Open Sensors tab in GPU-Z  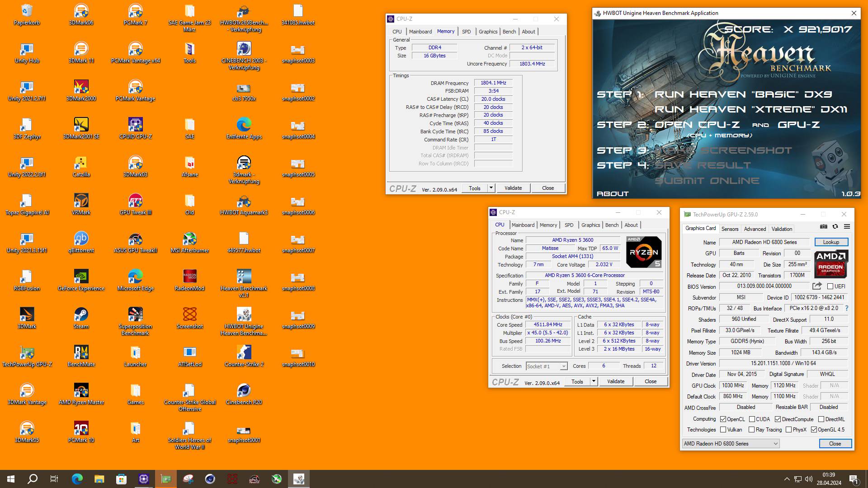(x=730, y=229)
